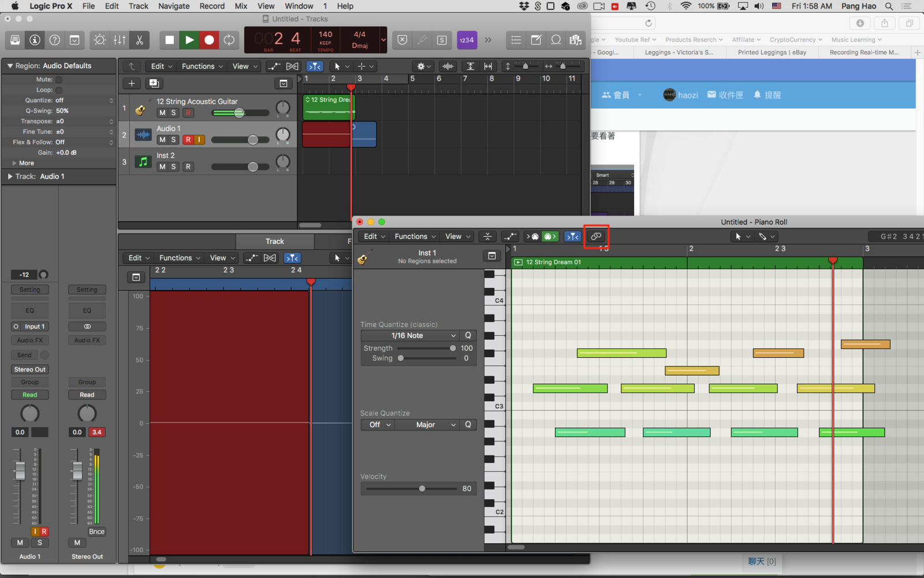Select the 12 String Dream region in tracks
Screen dimensions: 924x578
tap(327, 108)
